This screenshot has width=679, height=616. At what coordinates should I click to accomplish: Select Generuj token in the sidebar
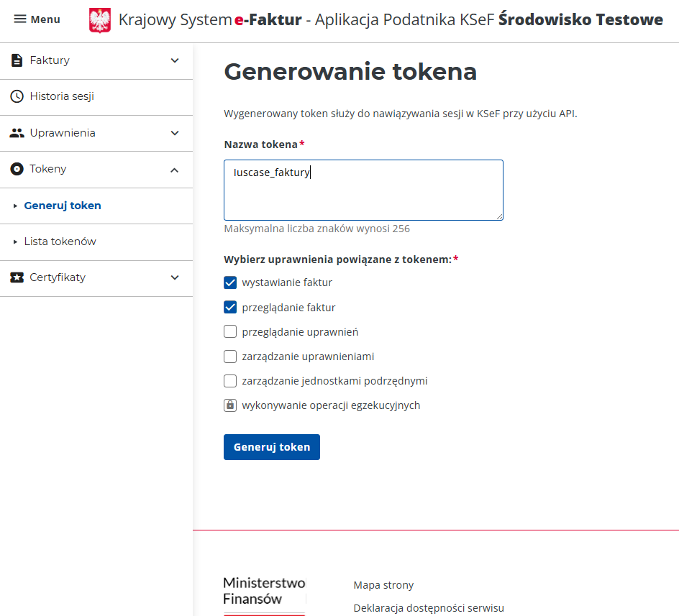tap(63, 206)
